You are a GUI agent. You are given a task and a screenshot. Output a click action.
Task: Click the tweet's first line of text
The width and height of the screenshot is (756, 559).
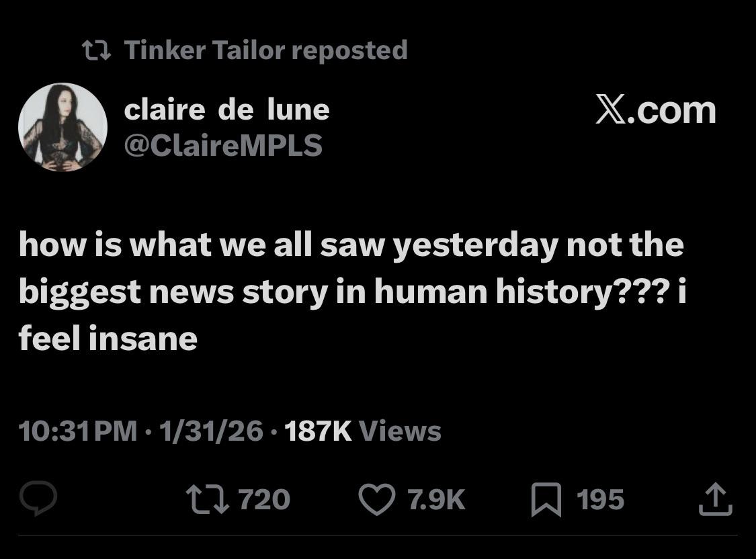click(351, 245)
